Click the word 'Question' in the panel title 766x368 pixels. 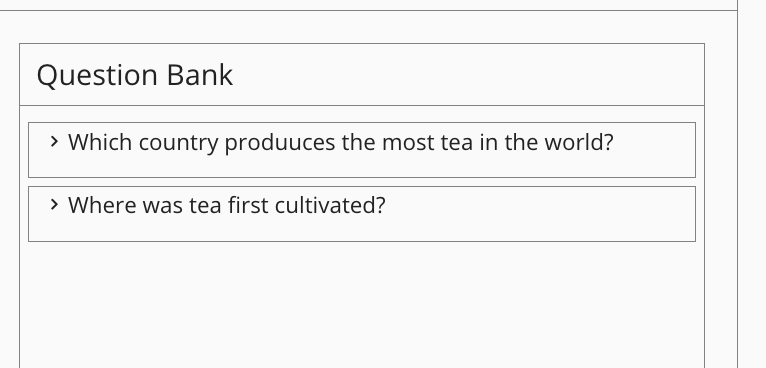tap(97, 76)
